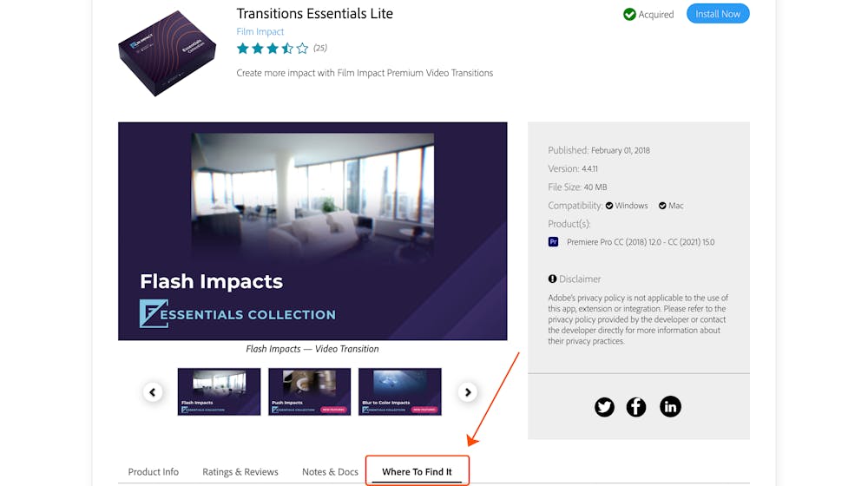Click the (25) reviews count
Image resolution: width=868 pixels, height=486 pixels.
(x=320, y=48)
